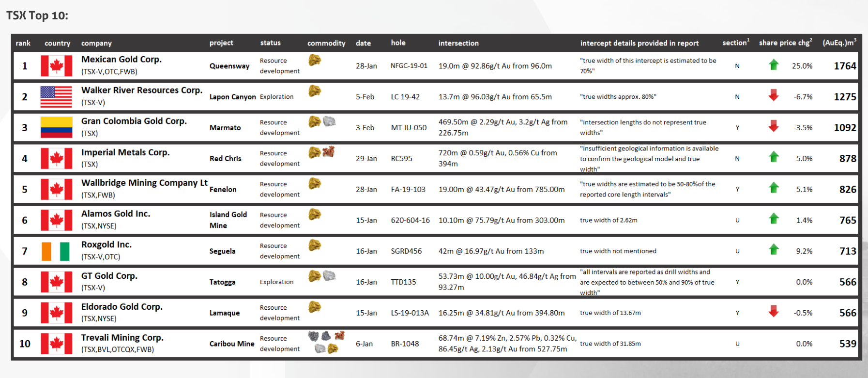868x378 pixels.
Task: Click the Ivory Coast flag beside Roxgold Inc.
Action: (56, 251)
